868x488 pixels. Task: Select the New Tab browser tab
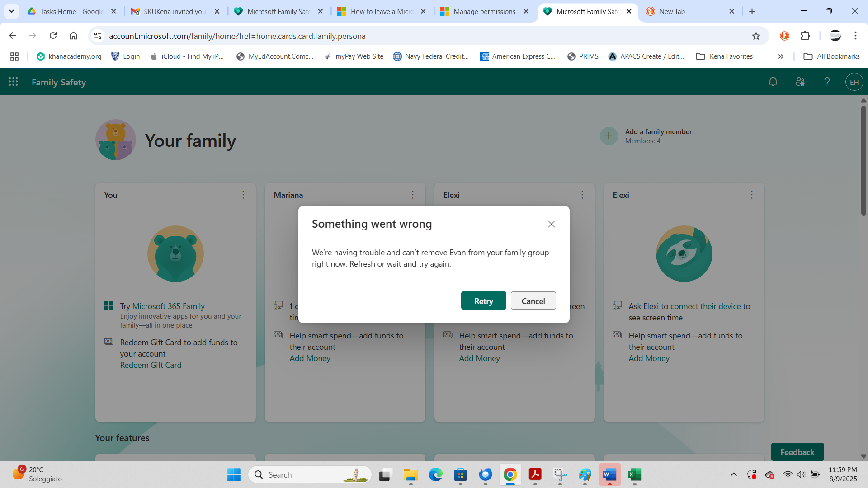coord(673,11)
